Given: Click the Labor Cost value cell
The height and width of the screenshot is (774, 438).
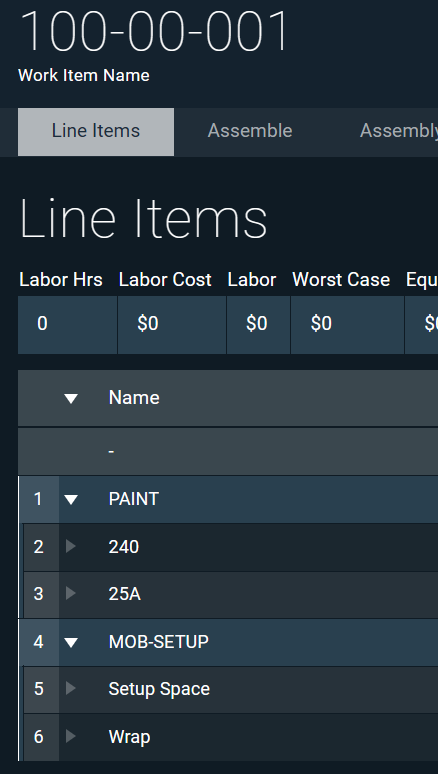Looking at the screenshot, I should coord(172,324).
